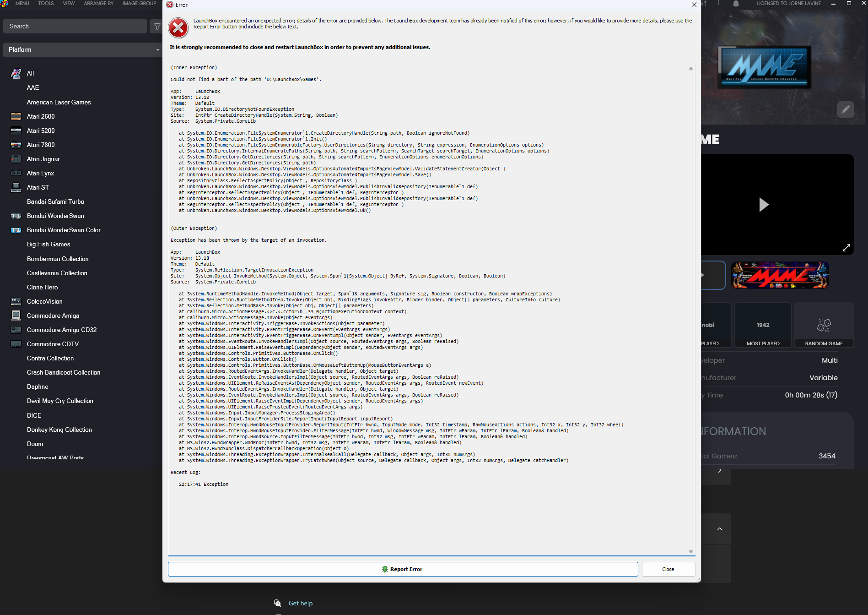Select Castlevania Collection platform

57,273
